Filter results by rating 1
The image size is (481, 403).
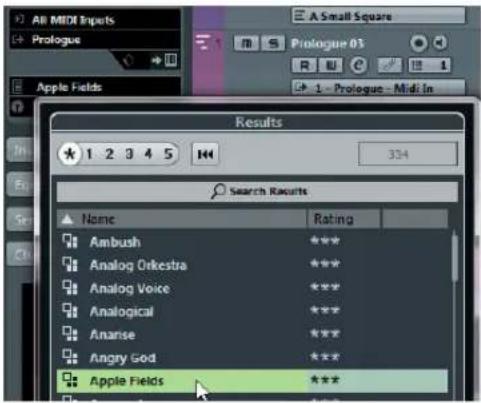coord(89,154)
